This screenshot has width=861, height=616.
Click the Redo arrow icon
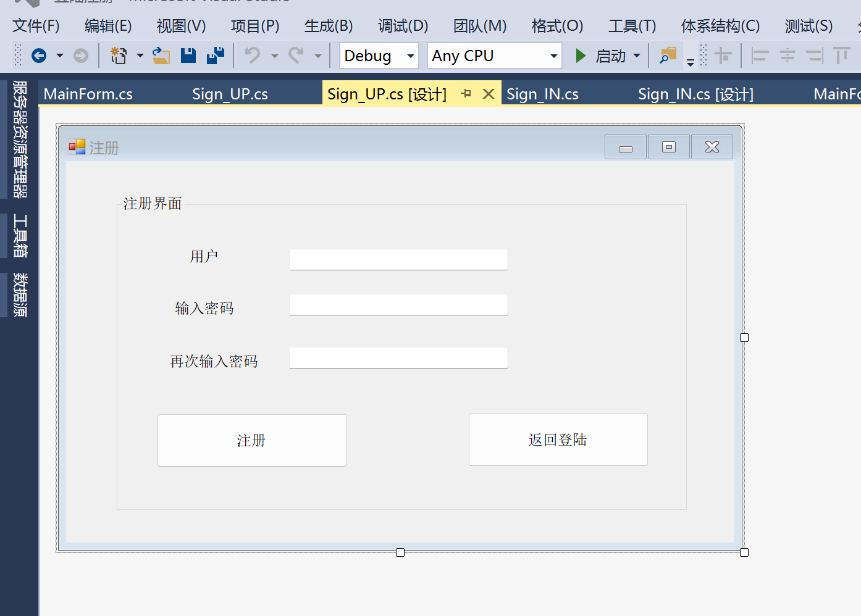(x=296, y=56)
